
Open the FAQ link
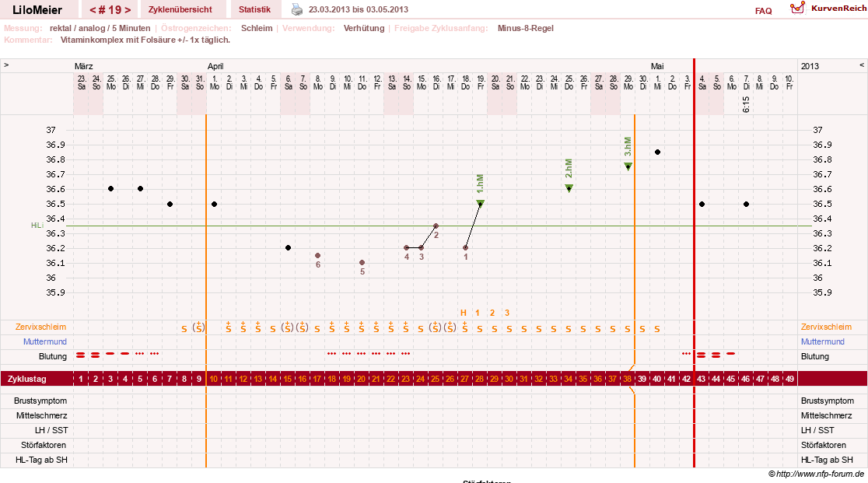tap(763, 11)
